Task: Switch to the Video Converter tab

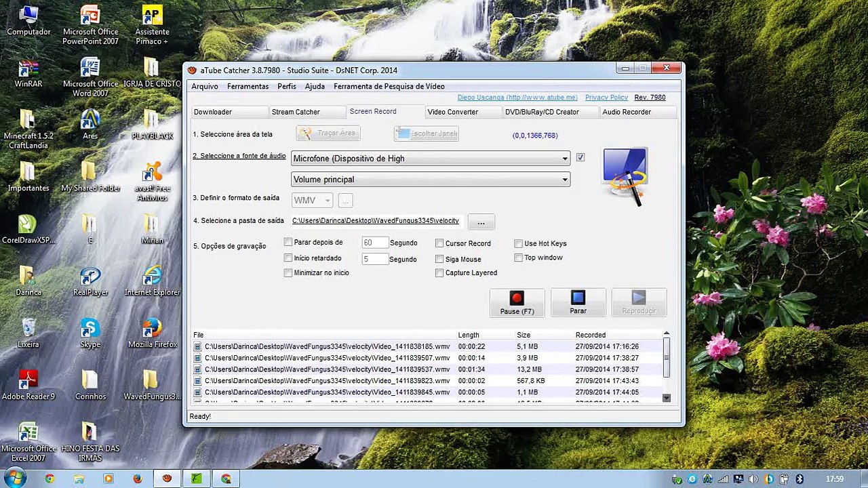Action: [x=463, y=112]
